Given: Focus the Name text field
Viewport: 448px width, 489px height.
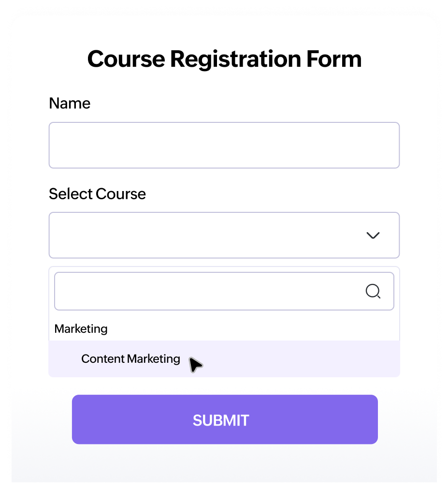Looking at the screenshot, I should click(x=224, y=145).
